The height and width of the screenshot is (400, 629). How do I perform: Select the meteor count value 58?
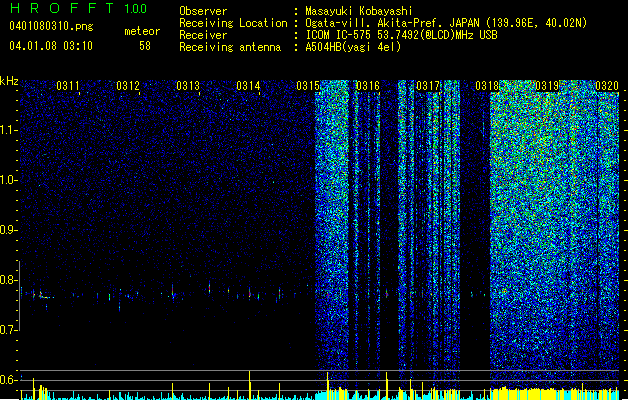[x=145, y=46]
